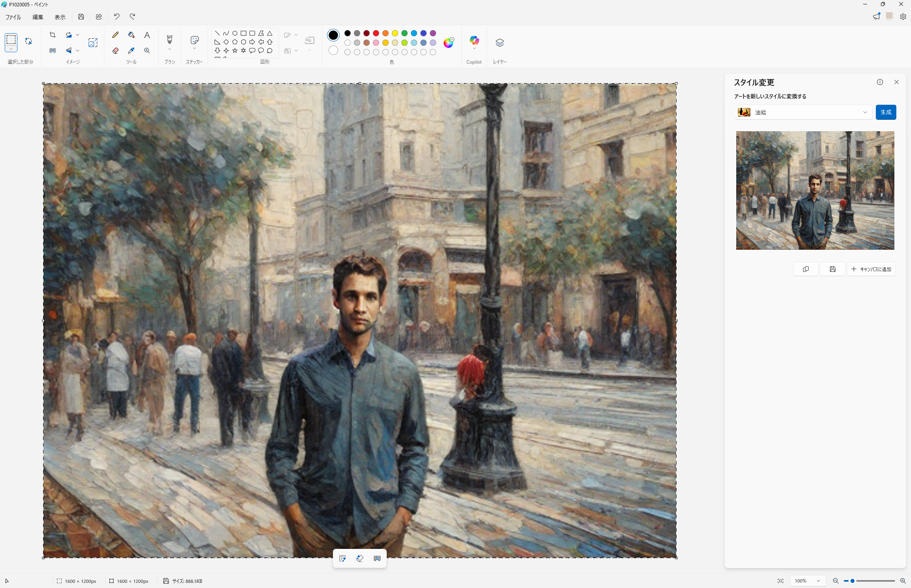Open the 100% zoom level dropdown
The height and width of the screenshot is (588, 911).
click(807, 581)
